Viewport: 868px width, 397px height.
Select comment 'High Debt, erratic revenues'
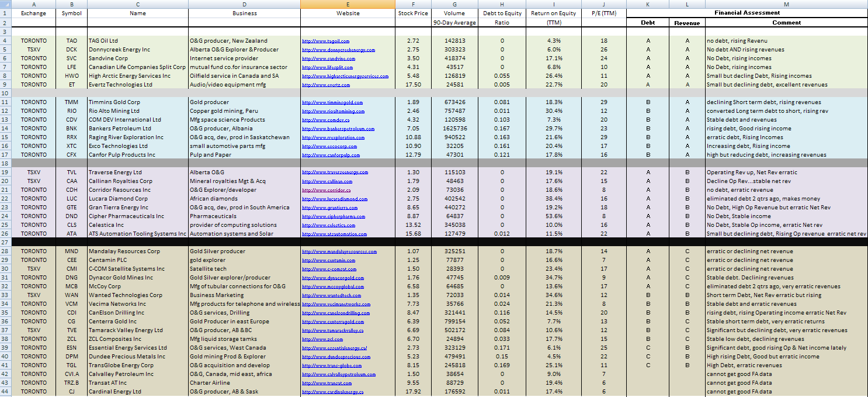(786, 365)
